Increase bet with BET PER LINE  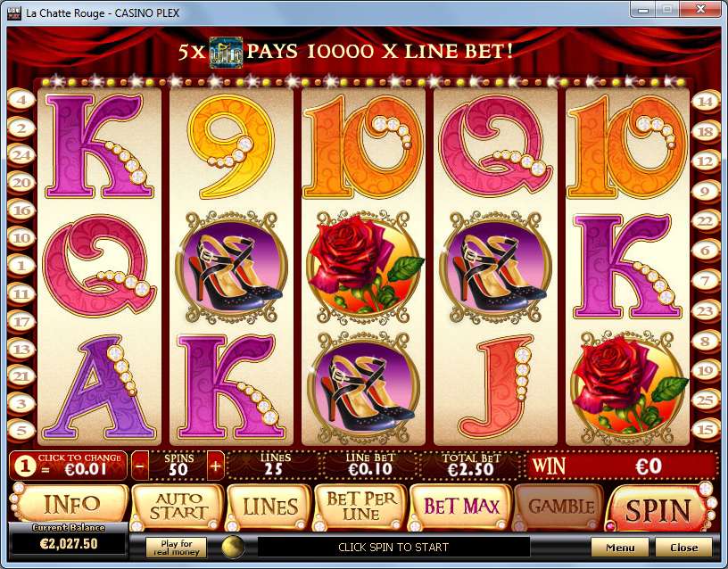360,507
